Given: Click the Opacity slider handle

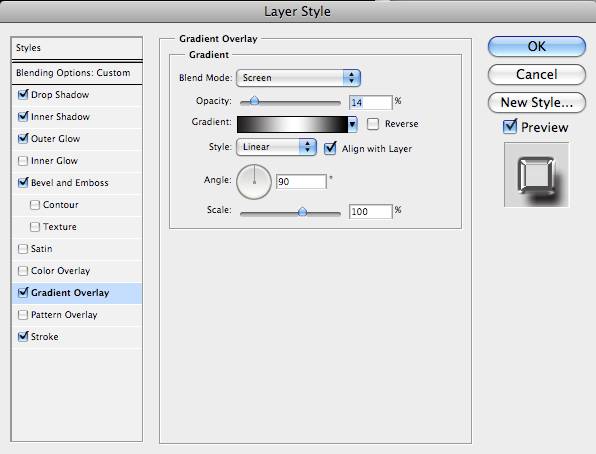Looking at the screenshot, I should click(x=254, y=101).
